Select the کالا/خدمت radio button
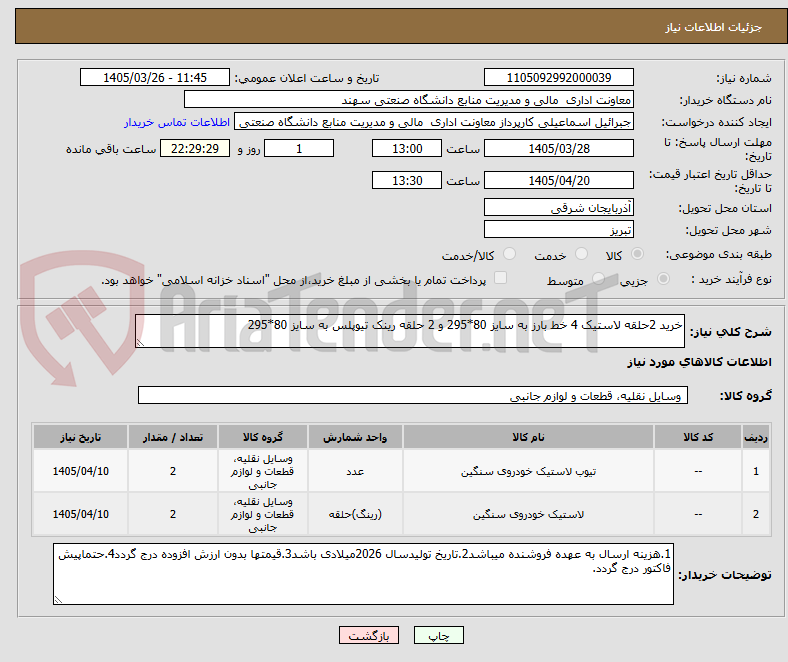Screen dimensions: 788x662 (x=510, y=254)
